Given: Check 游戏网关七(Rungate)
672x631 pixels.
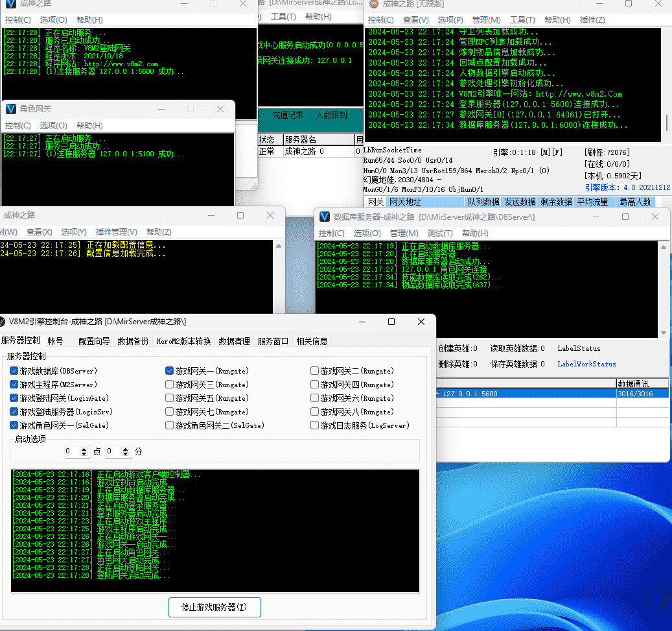Looking at the screenshot, I should [169, 412].
